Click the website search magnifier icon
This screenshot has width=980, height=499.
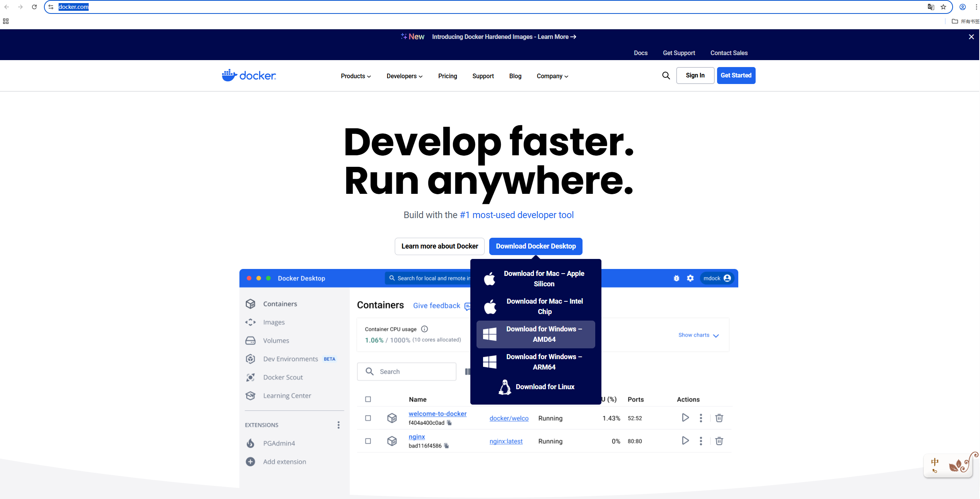click(x=666, y=76)
